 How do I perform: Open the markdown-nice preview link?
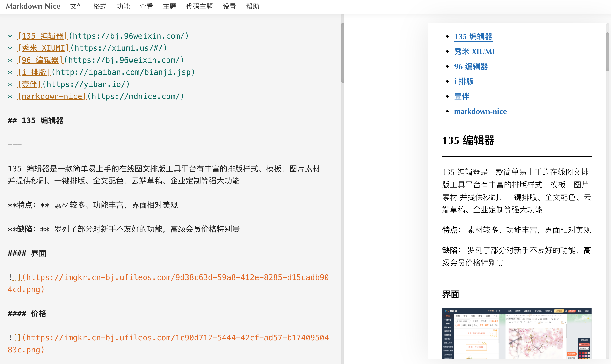point(480,111)
